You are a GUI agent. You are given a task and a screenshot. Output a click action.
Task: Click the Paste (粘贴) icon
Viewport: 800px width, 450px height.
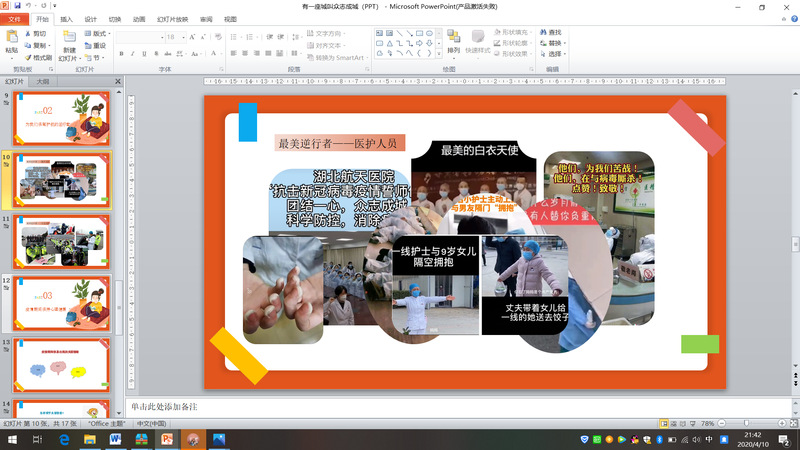(x=11, y=40)
